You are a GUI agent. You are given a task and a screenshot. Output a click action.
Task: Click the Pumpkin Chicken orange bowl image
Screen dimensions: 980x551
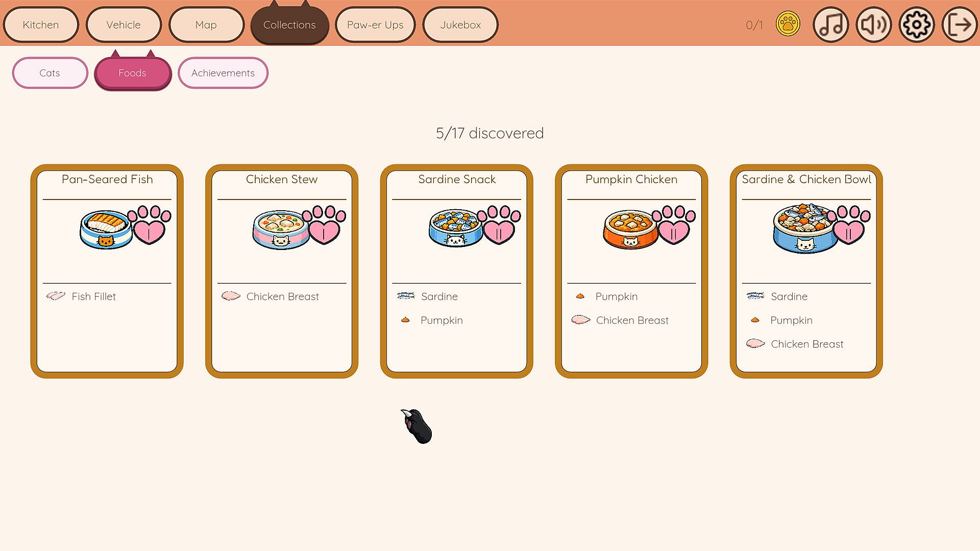click(630, 229)
